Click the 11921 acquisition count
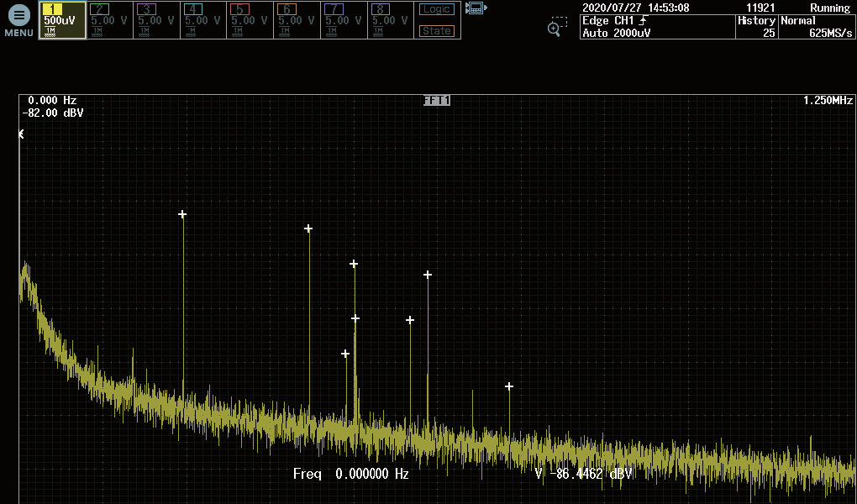Screen dimensions: 857x504 (x=760, y=8)
